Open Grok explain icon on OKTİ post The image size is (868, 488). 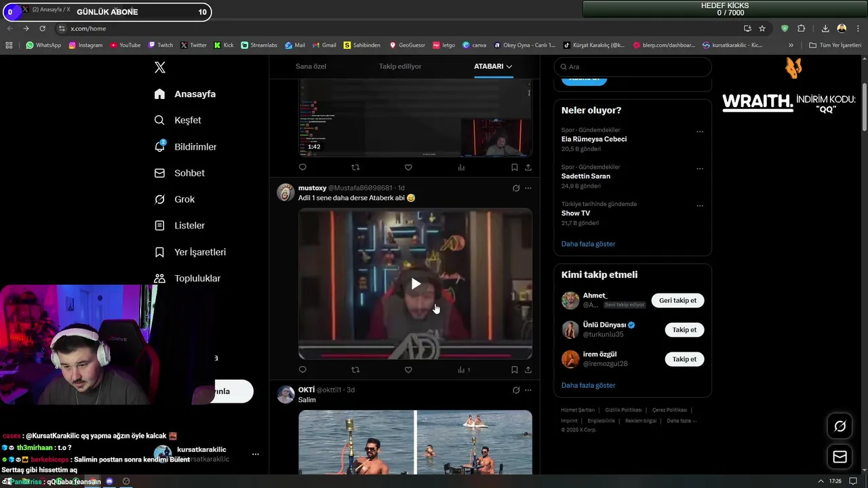pyautogui.click(x=516, y=390)
